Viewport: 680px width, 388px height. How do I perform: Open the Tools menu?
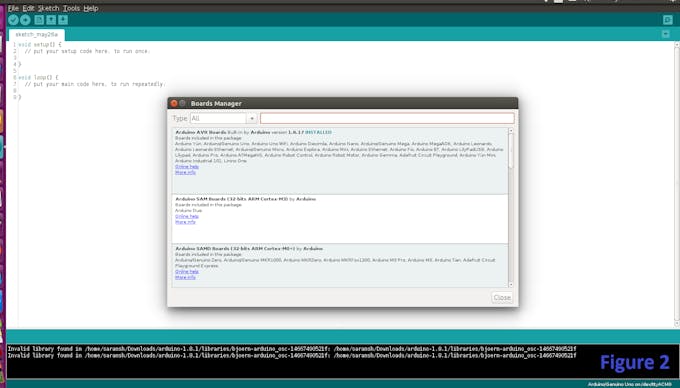71,8
